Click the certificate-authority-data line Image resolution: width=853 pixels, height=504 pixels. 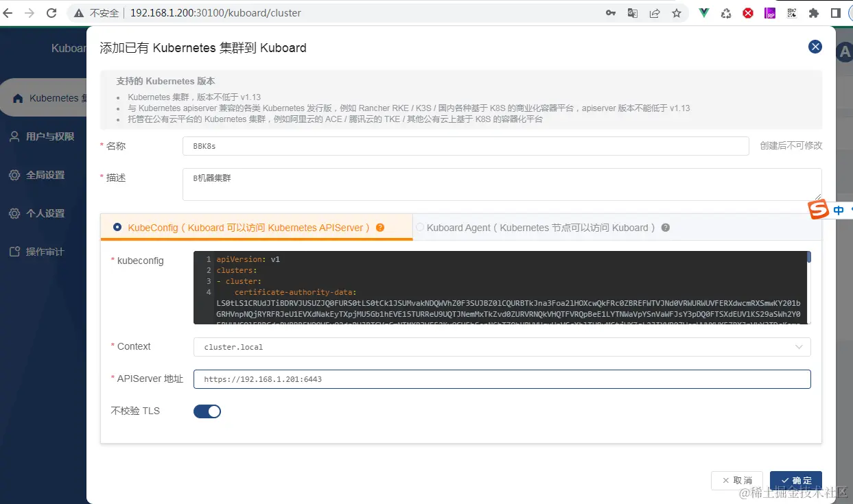coord(296,292)
